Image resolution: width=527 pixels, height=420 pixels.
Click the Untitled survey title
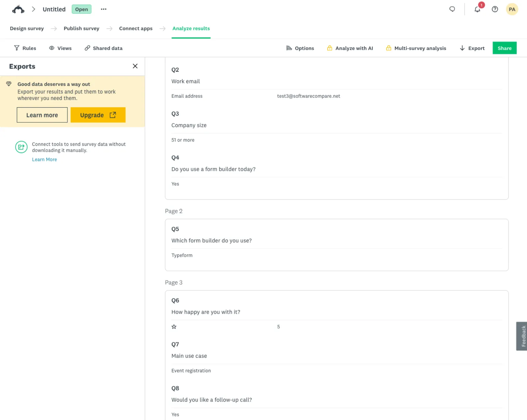click(x=54, y=9)
